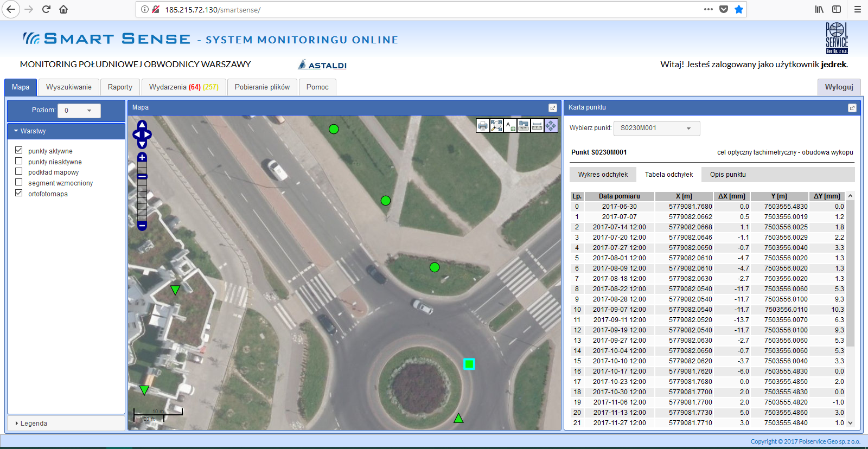Open the Wybierz punkt dropdown
Viewport: 868px width, 449px height.
[x=657, y=128]
